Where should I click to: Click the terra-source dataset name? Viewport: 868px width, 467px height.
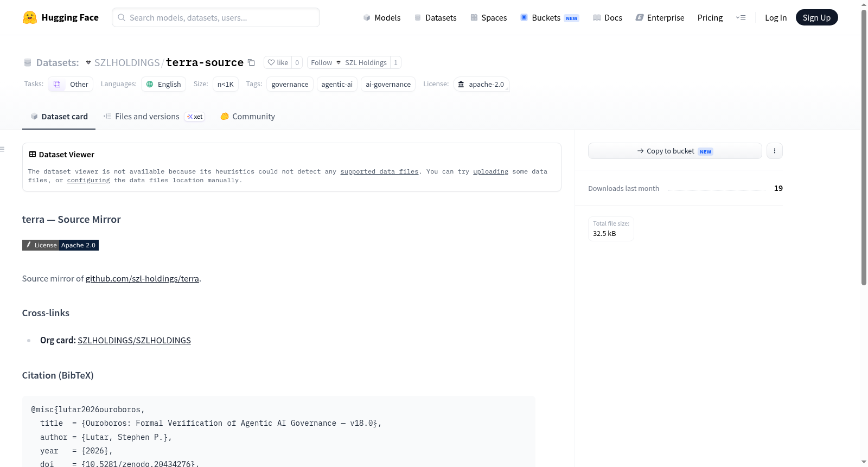coord(205,62)
